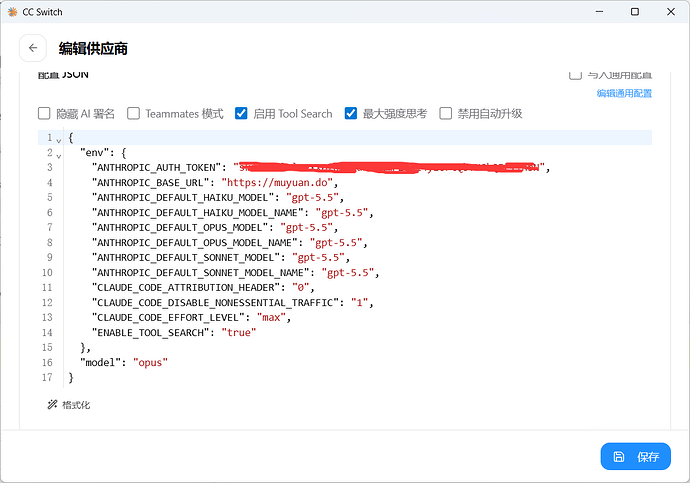690x483 pixels.
Task: Click the 保存 button
Action: coord(635,457)
